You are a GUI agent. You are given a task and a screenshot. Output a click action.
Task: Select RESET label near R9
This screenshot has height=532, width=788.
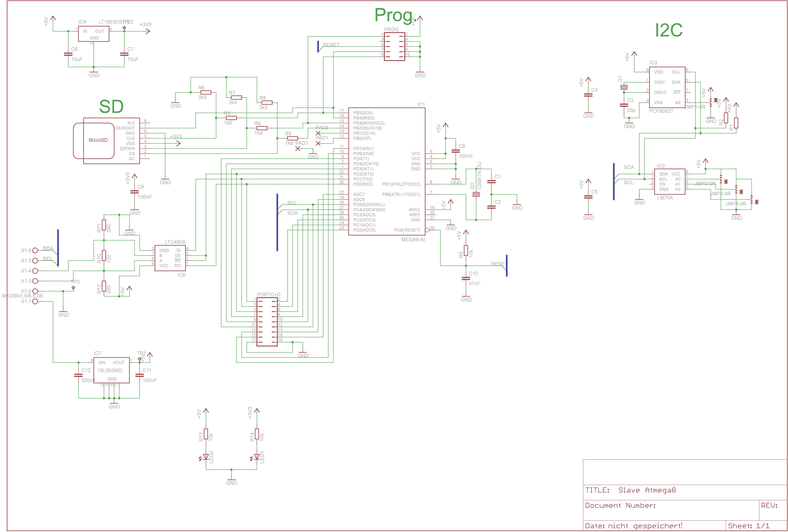coord(499,264)
